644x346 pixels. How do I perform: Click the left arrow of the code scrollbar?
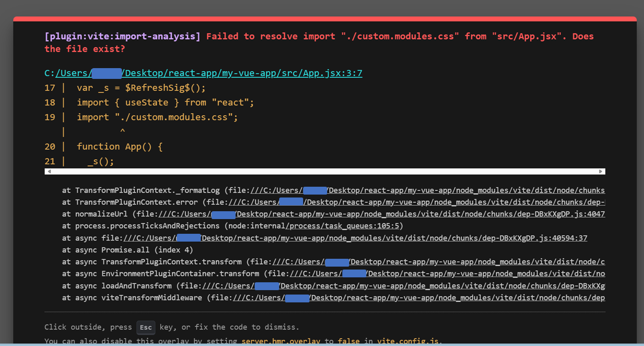(48, 172)
